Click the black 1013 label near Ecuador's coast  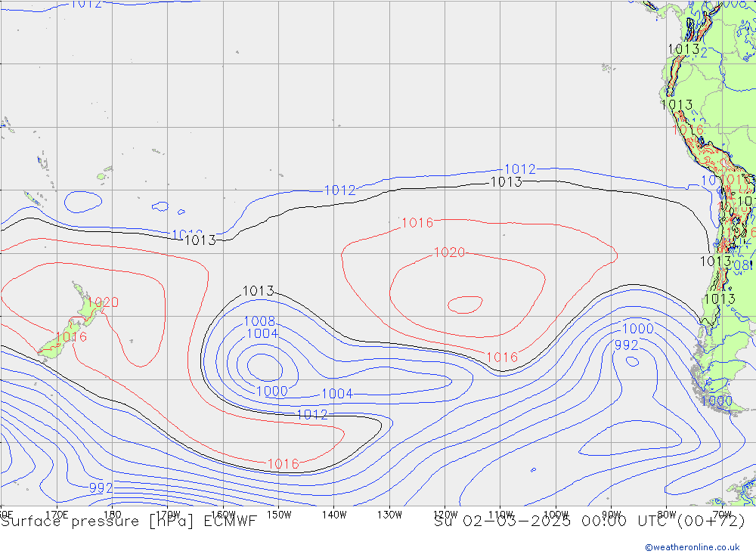[683, 49]
